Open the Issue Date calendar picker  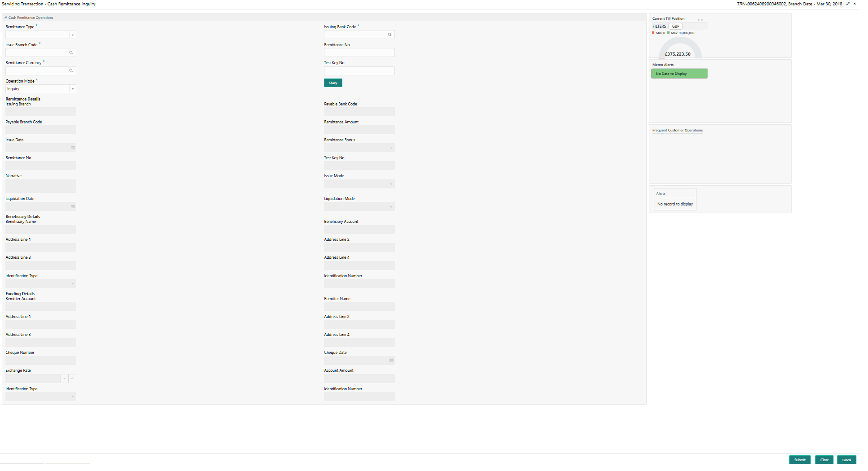[x=73, y=148]
